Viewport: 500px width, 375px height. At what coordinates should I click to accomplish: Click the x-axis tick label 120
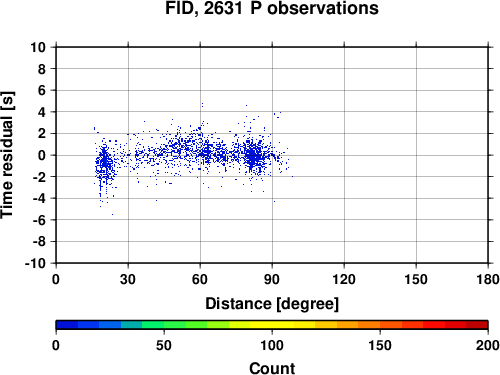click(x=344, y=279)
